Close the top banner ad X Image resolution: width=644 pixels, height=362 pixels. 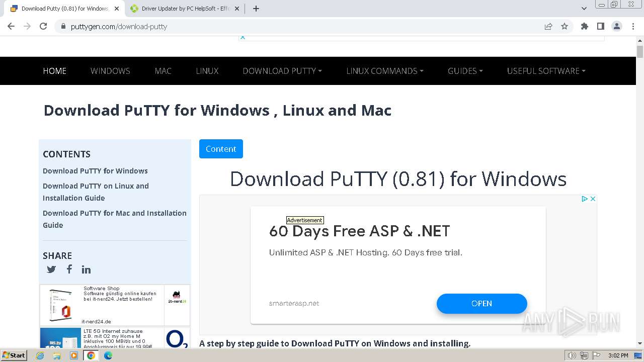pyautogui.click(x=243, y=37)
